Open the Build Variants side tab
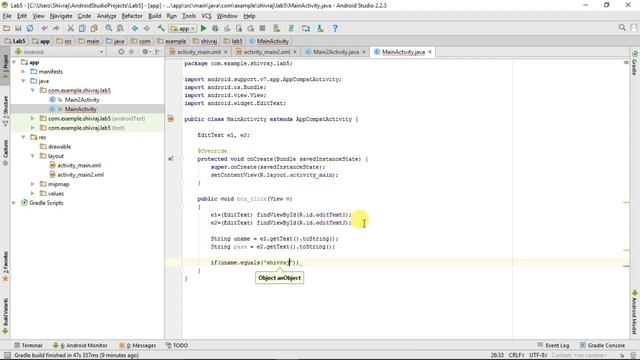 (x=5, y=316)
